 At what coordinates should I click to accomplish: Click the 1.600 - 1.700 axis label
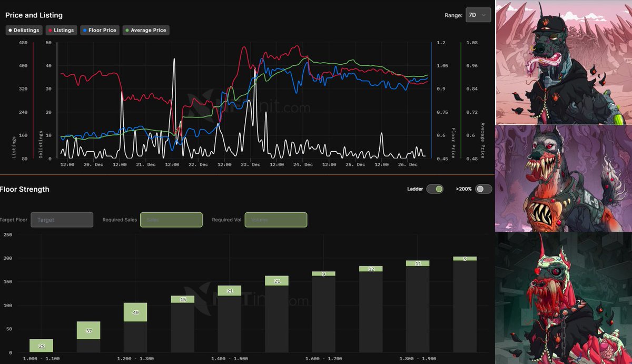(x=324, y=359)
